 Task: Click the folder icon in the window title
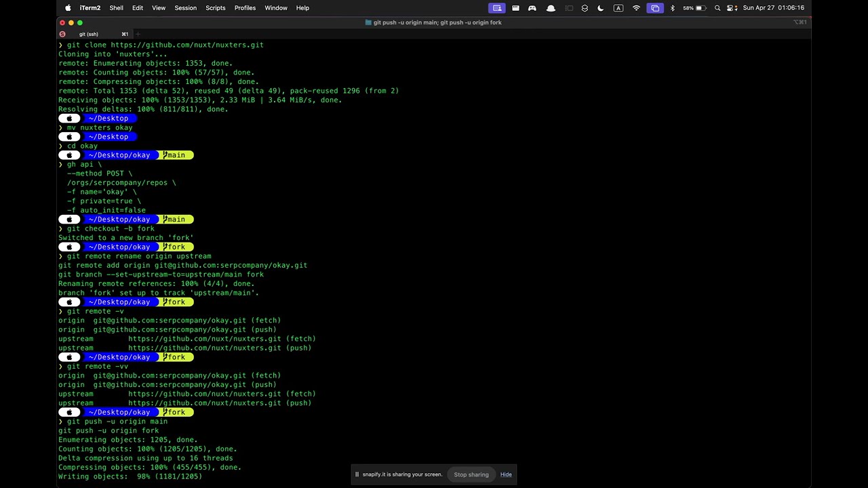click(368, 22)
